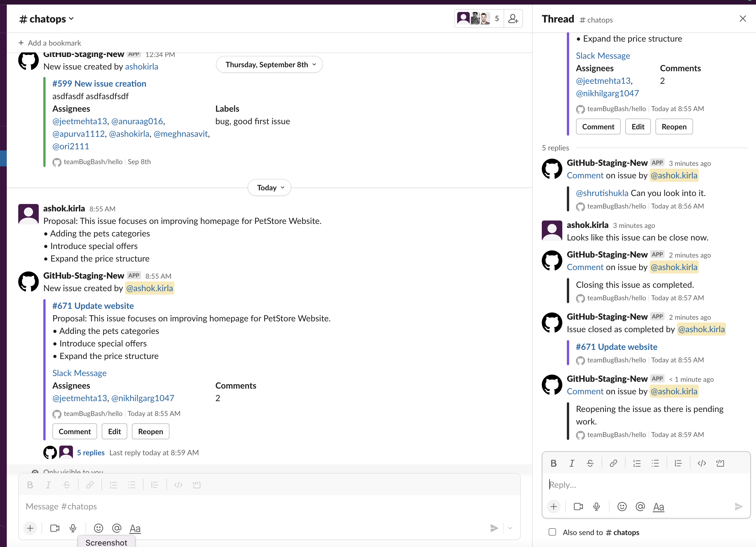The image size is (756, 547).
Task: Click the link icon in thread formatting toolbar
Action: point(613,463)
